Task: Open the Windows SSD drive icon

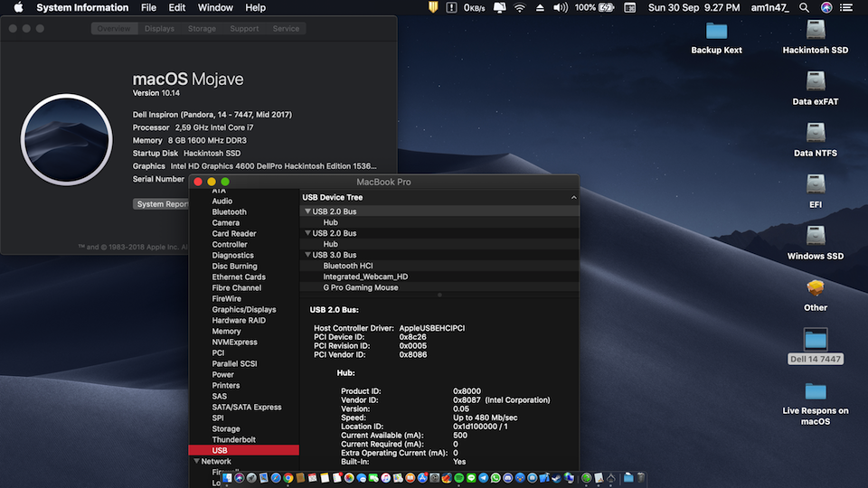Action: 815,236
